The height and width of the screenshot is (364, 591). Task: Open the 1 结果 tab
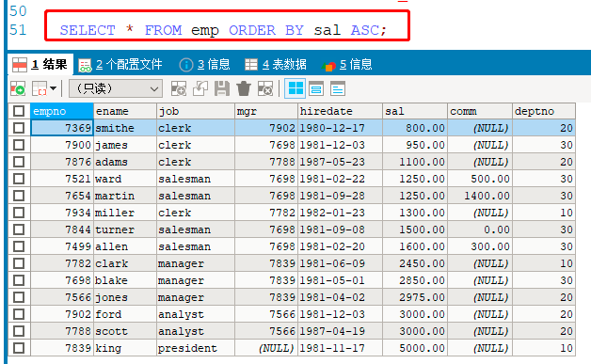tap(40, 65)
